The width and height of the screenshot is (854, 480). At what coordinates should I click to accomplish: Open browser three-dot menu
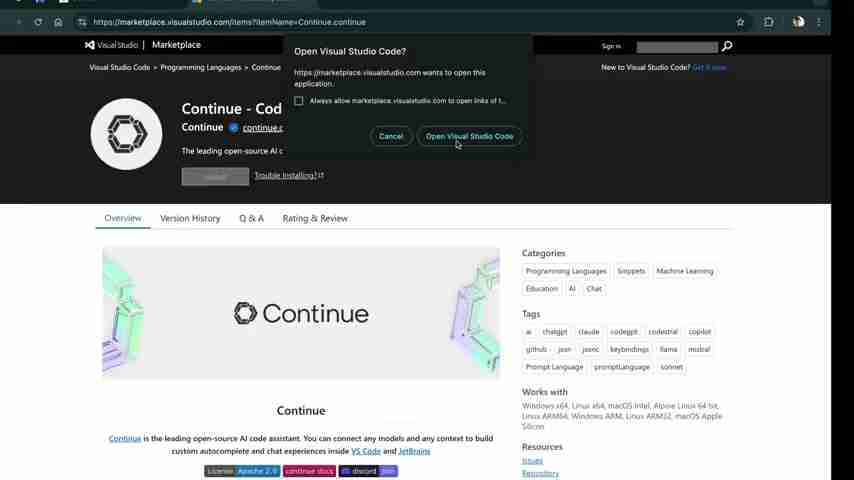point(819,22)
